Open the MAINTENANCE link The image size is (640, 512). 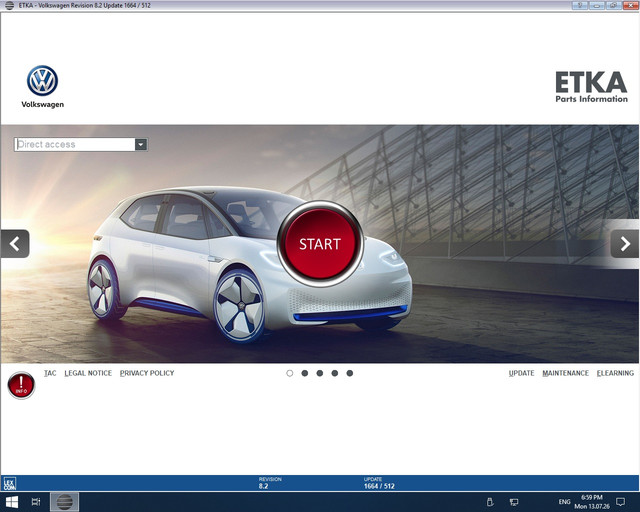pyautogui.click(x=565, y=373)
